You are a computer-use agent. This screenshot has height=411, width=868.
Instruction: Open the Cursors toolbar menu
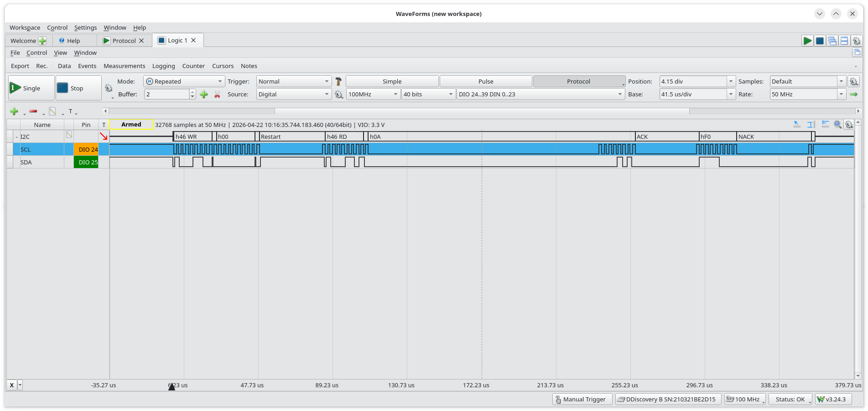click(223, 66)
